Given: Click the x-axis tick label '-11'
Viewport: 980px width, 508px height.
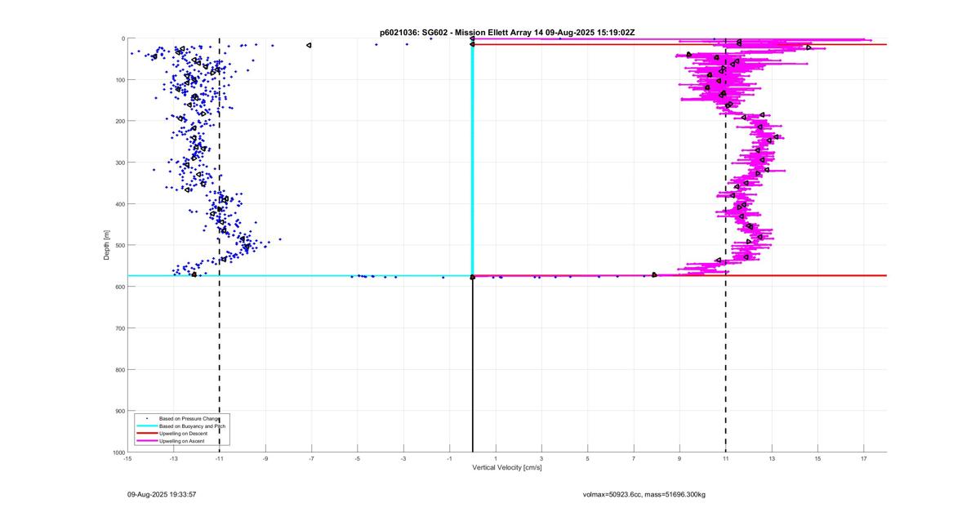Looking at the screenshot, I should pos(219,459).
